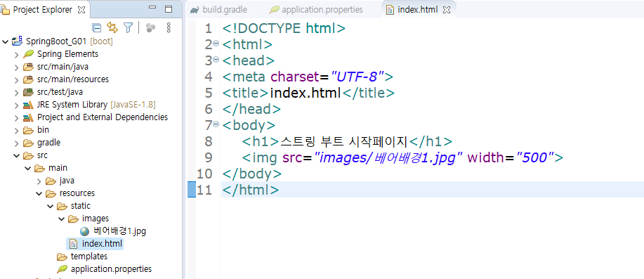Select the static folder label
The width and height of the screenshot is (644, 279).
tap(81, 206)
